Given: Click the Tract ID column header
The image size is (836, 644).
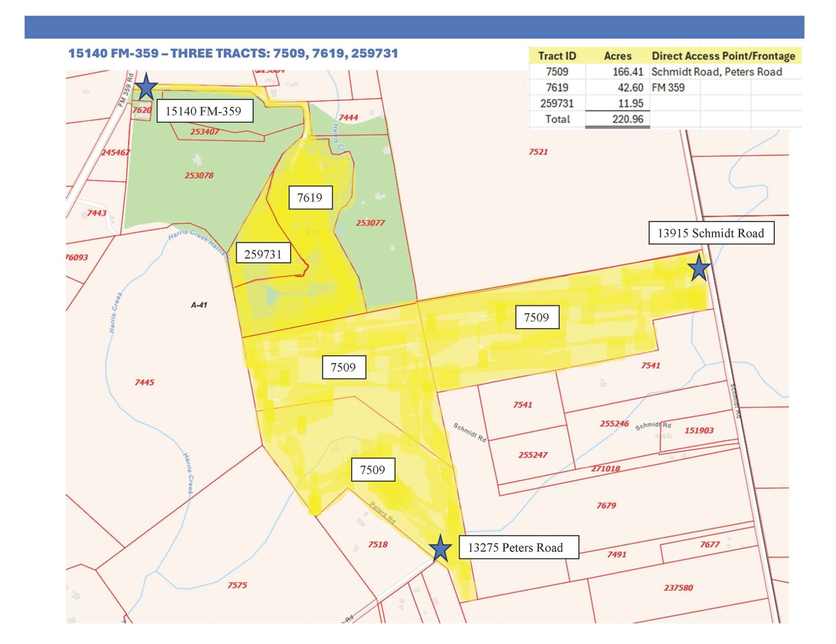Looking at the screenshot, I should tap(557, 56).
